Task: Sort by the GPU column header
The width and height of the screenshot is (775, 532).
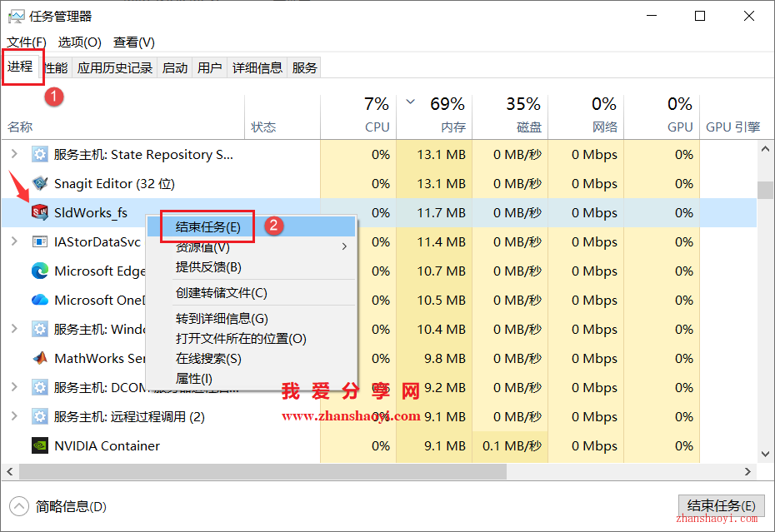Action: pyautogui.click(x=662, y=117)
